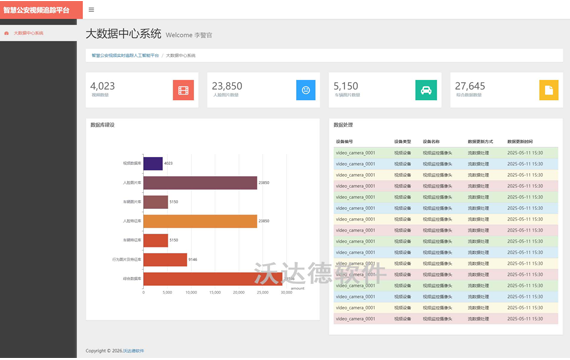Select the 行为图片及特征库 bar valued 9146
The image size is (570, 360).
click(165, 260)
